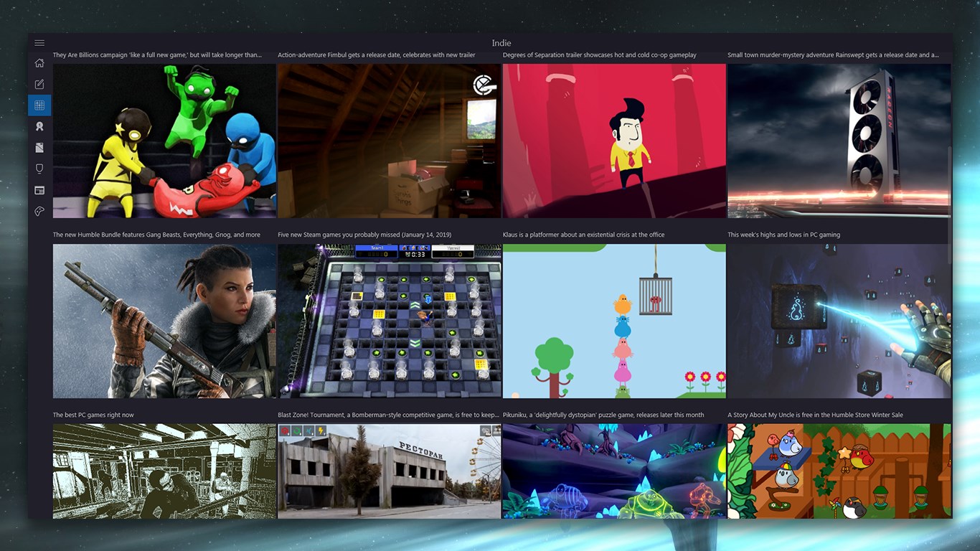Click the Pikuniku puzzle game headline

click(x=603, y=415)
